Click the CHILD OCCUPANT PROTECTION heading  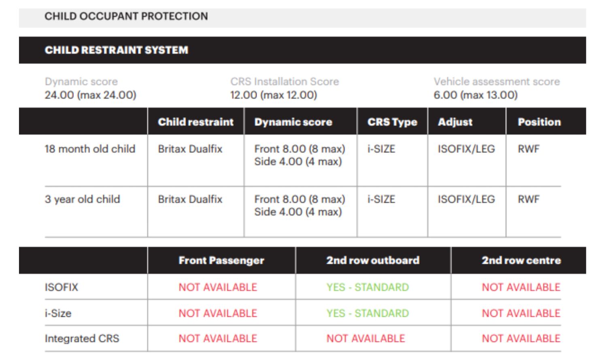(x=126, y=16)
